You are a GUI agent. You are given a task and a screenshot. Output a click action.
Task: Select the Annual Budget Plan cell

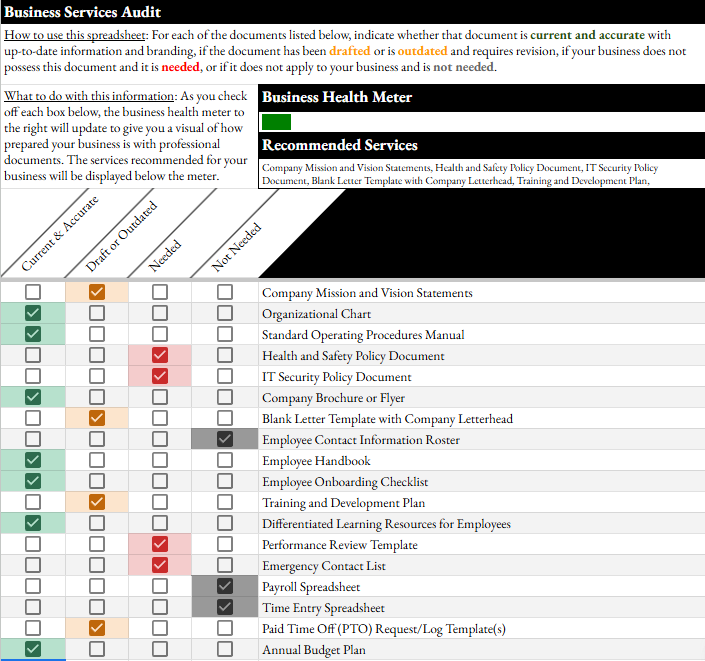482,649
